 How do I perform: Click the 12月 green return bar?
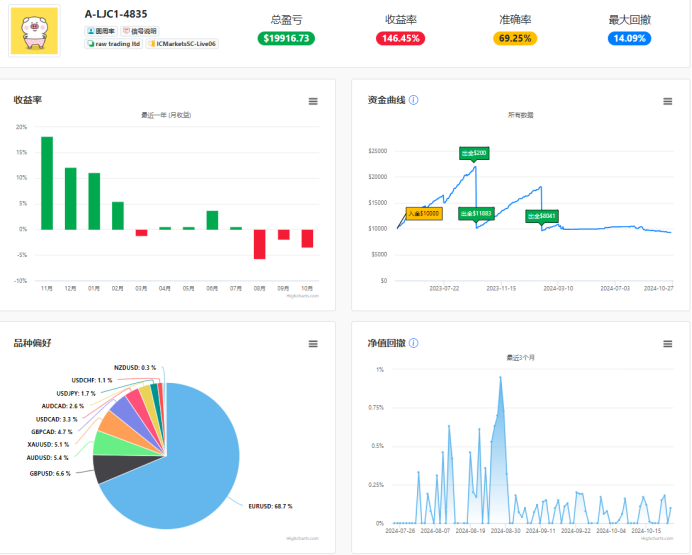[71, 199]
